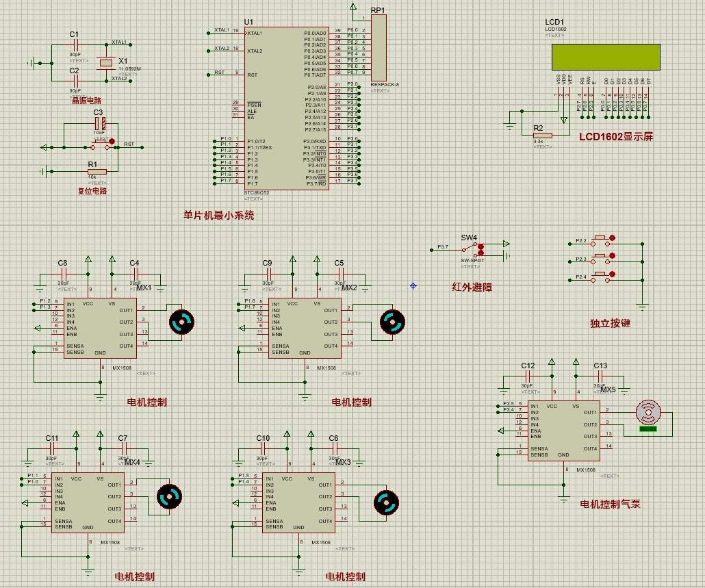Click the DC motor connected to MX3
The width and height of the screenshot is (705, 588).
[x=386, y=502]
